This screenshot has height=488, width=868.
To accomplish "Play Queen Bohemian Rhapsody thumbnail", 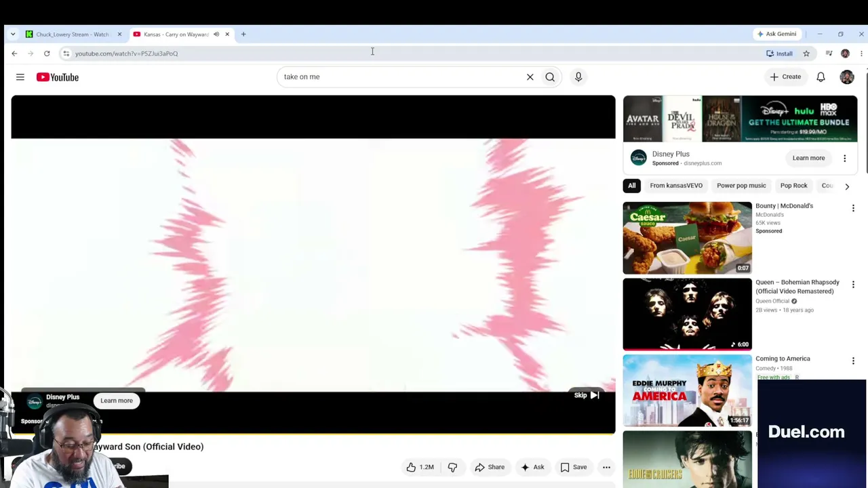I will click(687, 314).
